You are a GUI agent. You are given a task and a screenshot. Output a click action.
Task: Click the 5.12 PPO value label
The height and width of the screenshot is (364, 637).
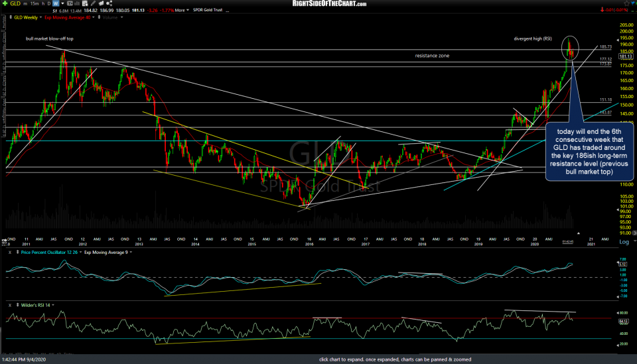[x=622, y=264]
